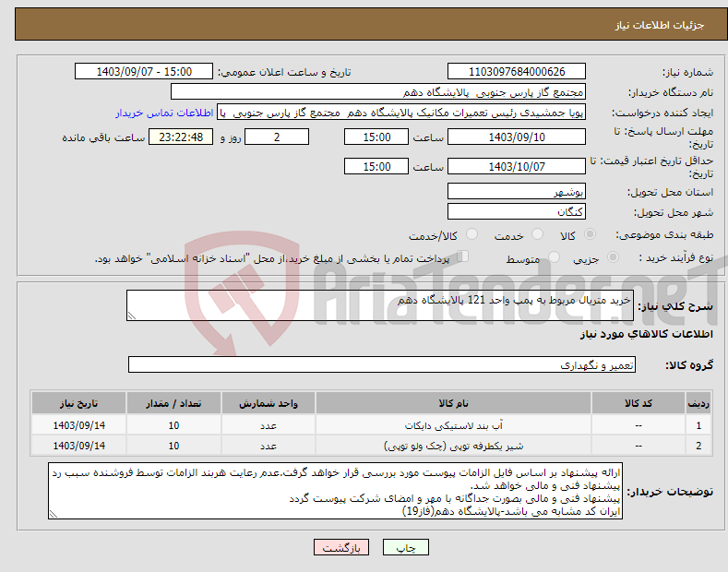Click the delivery province field بوشهر

pos(517,191)
